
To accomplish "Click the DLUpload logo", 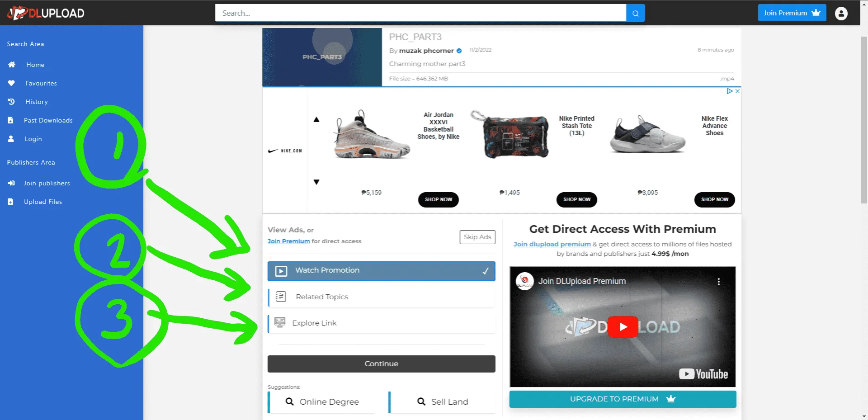I will pyautogui.click(x=46, y=13).
